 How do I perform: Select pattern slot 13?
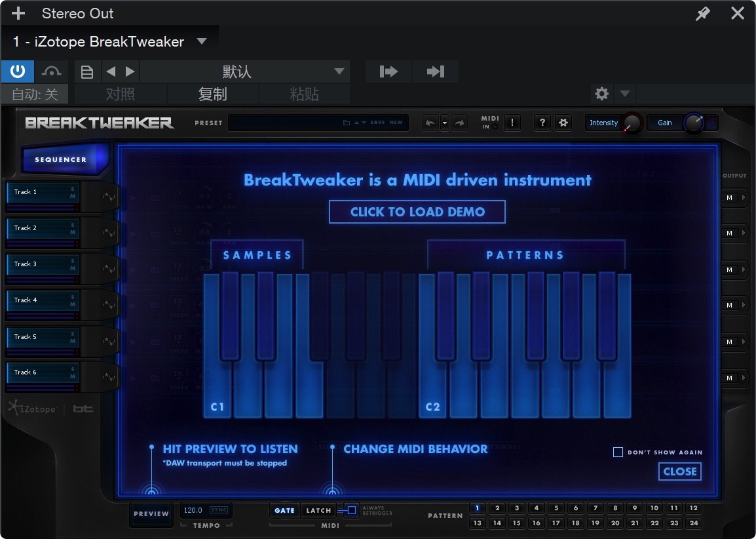(x=478, y=523)
